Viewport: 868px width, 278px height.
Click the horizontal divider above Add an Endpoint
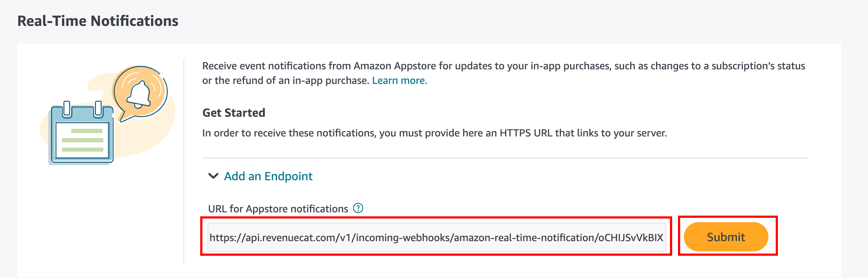tap(505, 158)
